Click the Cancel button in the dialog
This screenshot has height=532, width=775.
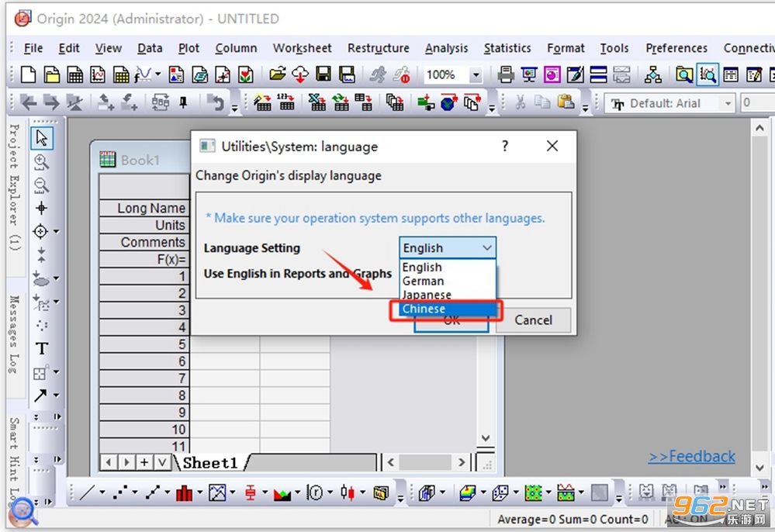tap(533, 320)
